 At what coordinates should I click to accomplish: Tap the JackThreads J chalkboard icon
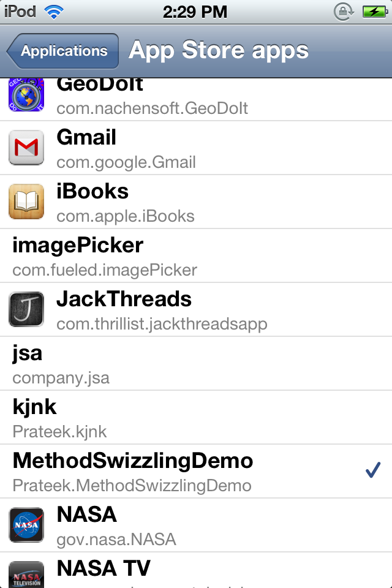point(26,309)
